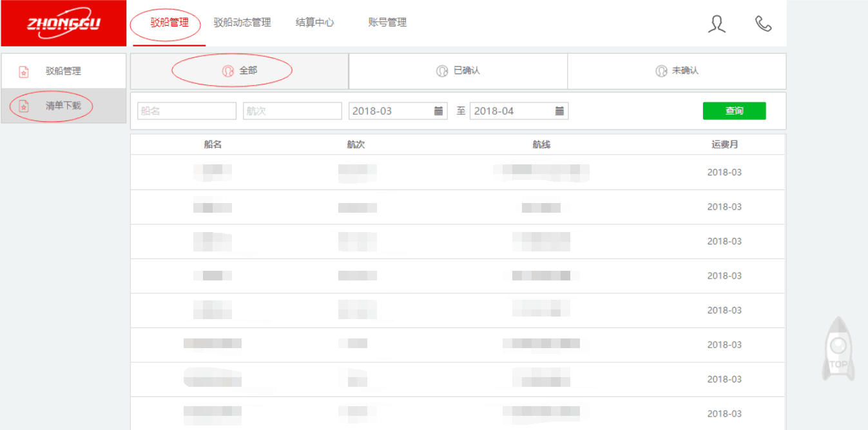Click the phone contact icon
The width and height of the screenshot is (868, 430).
click(764, 24)
